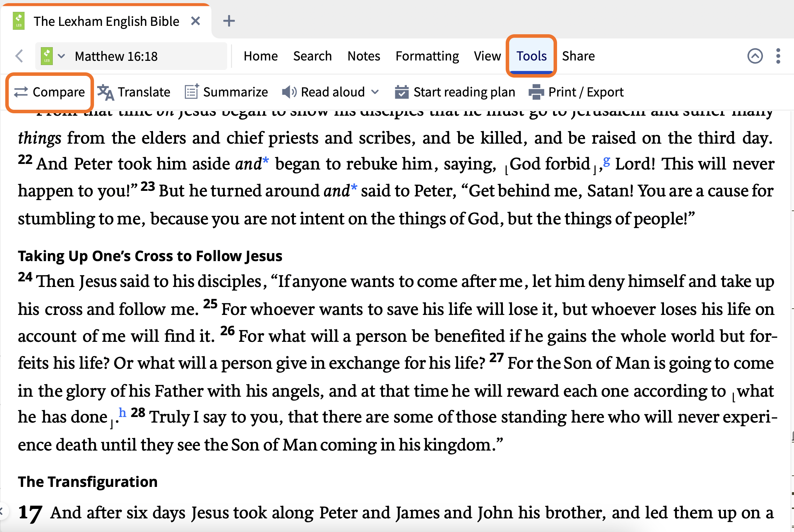Click verse number 24
The image size is (794, 532).
click(x=25, y=277)
